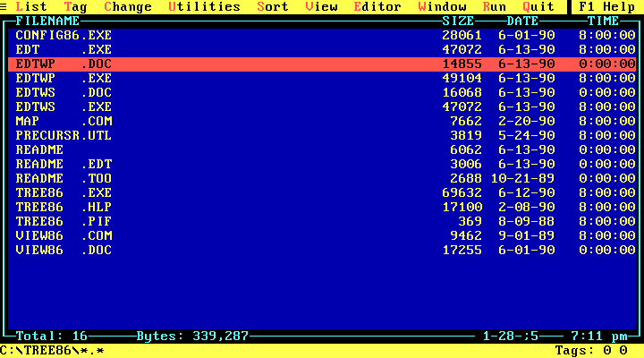
Task: Click date 10-21-89
Action: (x=522, y=179)
